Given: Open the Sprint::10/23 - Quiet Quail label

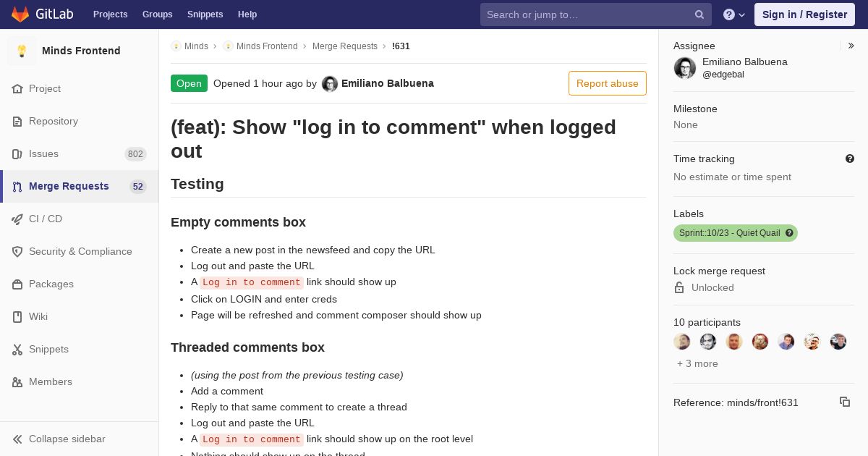Looking at the screenshot, I should pos(729,233).
